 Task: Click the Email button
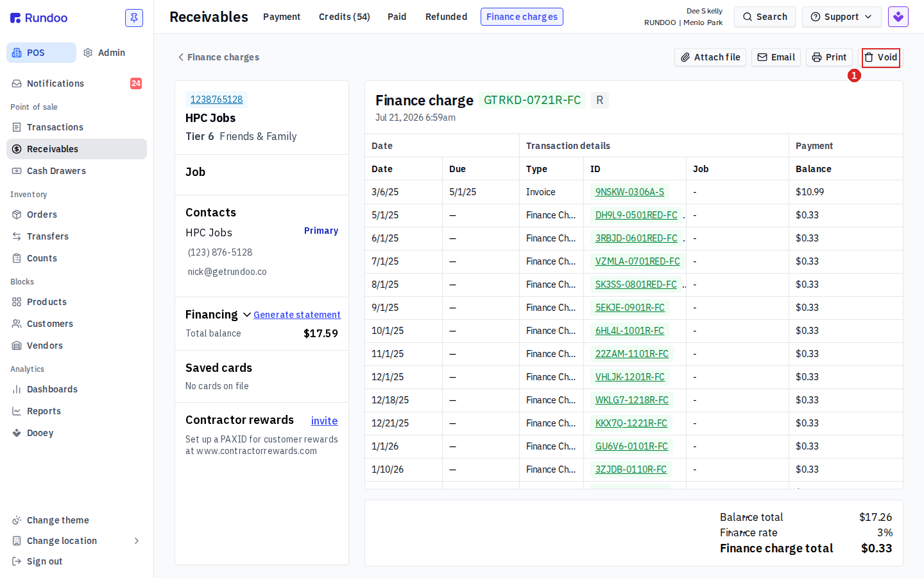[776, 57]
